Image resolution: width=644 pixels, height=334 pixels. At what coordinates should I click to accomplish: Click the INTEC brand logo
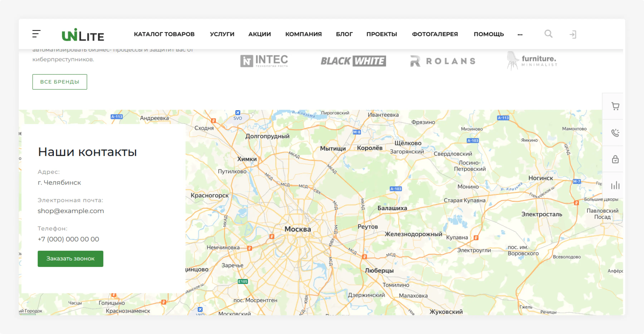[x=264, y=61]
